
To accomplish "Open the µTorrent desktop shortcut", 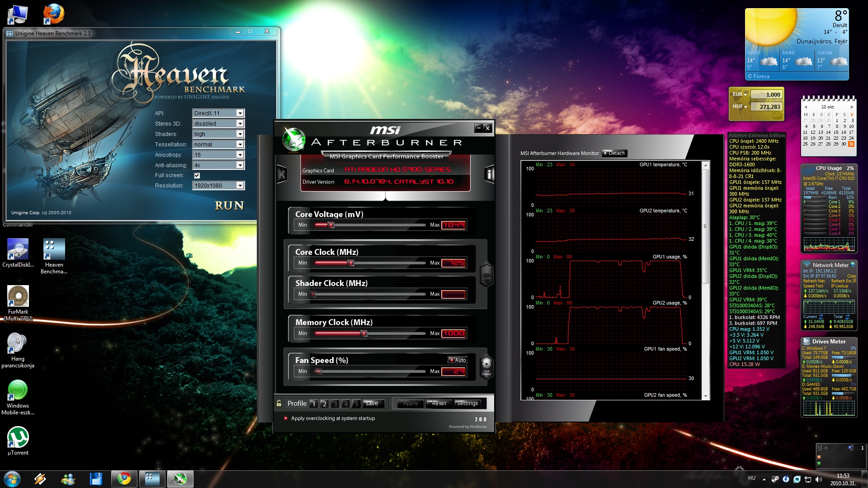I will click(x=18, y=441).
